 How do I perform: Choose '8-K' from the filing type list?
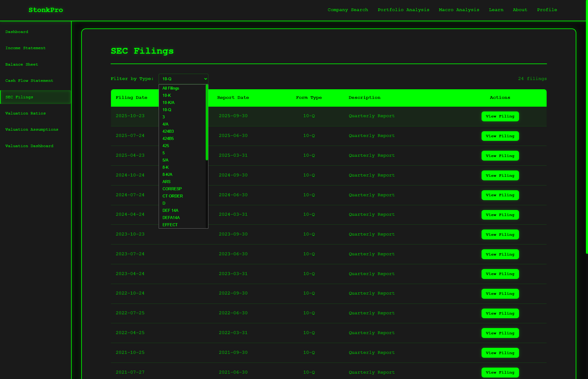[166, 167]
